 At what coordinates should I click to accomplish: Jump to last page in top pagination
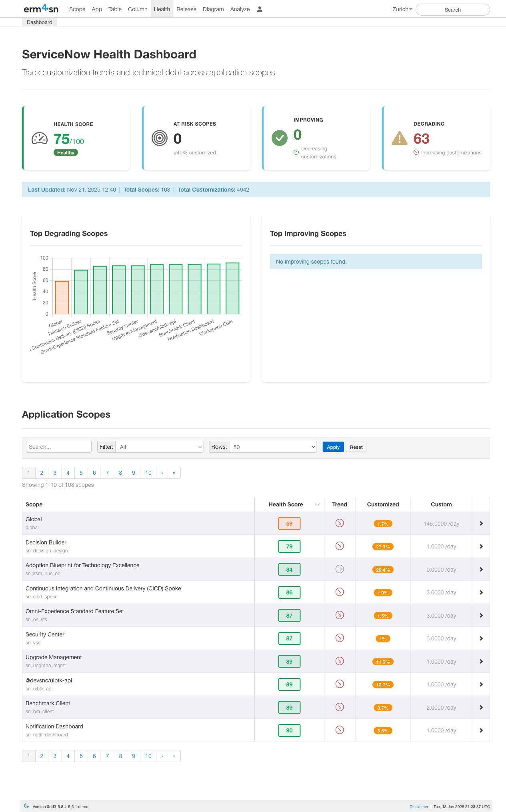[174, 473]
